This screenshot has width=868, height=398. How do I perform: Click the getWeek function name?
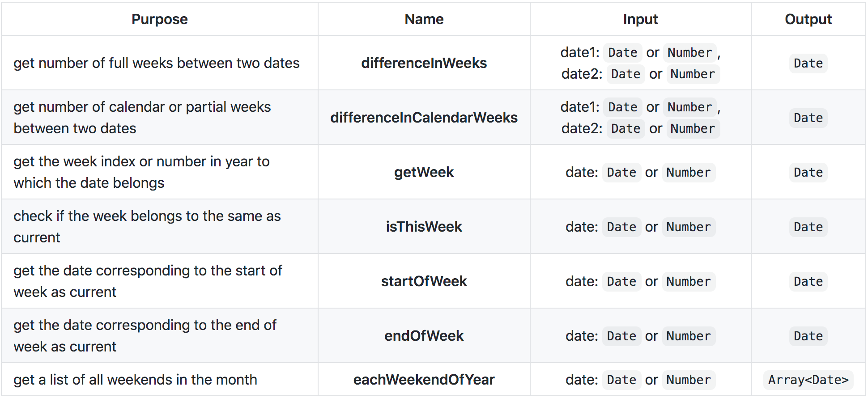pyautogui.click(x=424, y=172)
